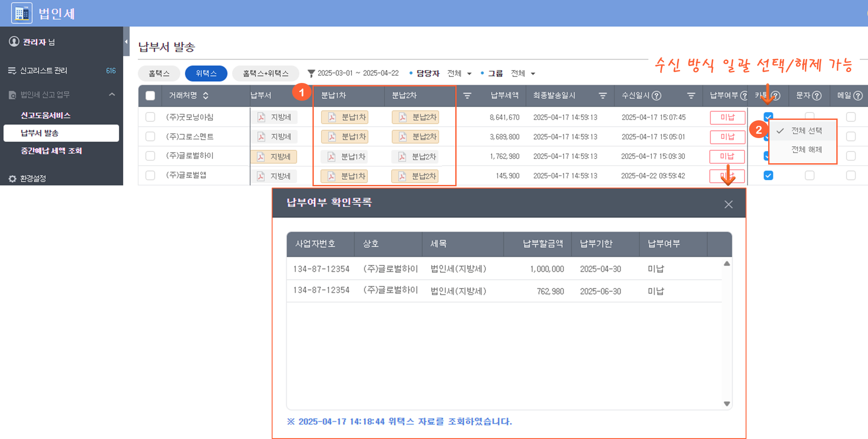The width and height of the screenshot is (868, 439).
Task: Click the scroll-down arrow in 납부여부 확인목록
Action: pos(727,404)
